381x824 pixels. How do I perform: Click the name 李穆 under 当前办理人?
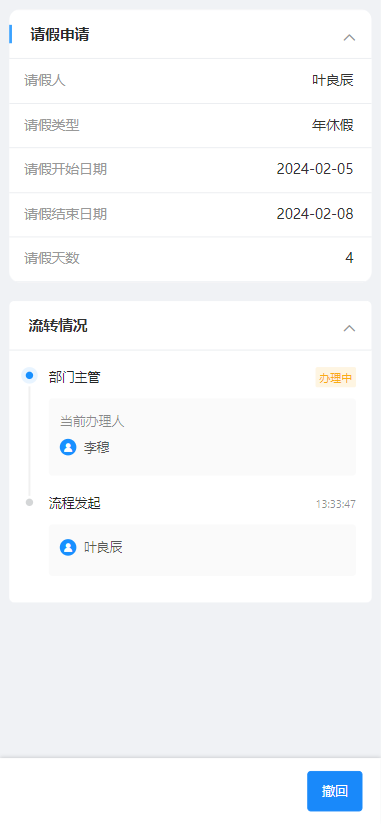[x=97, y=447]
